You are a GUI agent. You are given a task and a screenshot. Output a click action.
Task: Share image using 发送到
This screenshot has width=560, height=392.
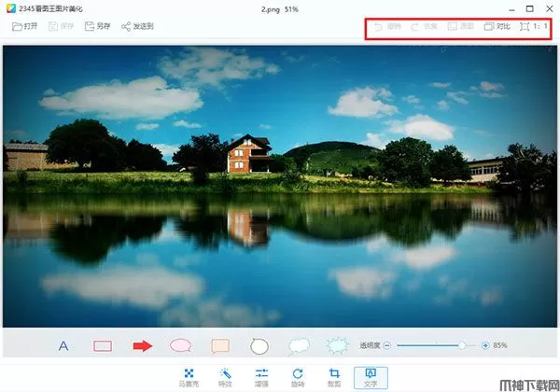pyautogui.click(x=138, y=26)
